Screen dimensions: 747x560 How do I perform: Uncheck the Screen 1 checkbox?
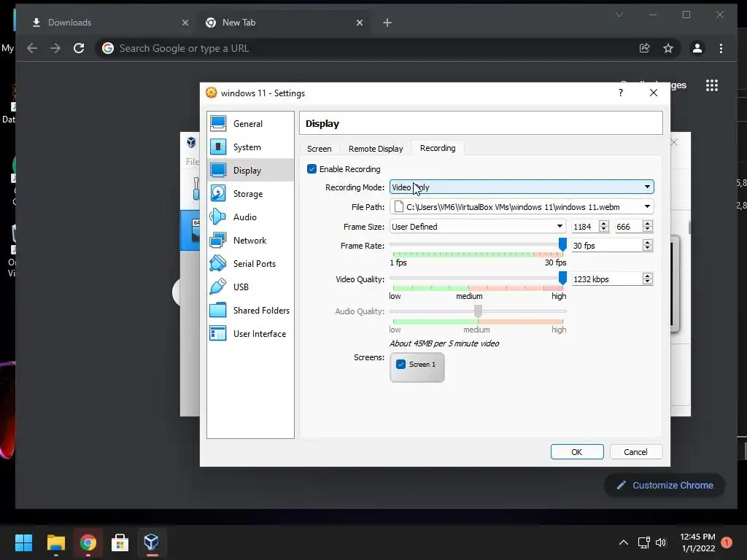[x=400, y=365]
